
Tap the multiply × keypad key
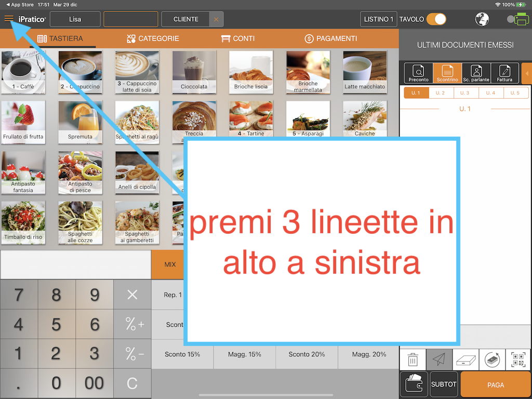pos(132,295)
